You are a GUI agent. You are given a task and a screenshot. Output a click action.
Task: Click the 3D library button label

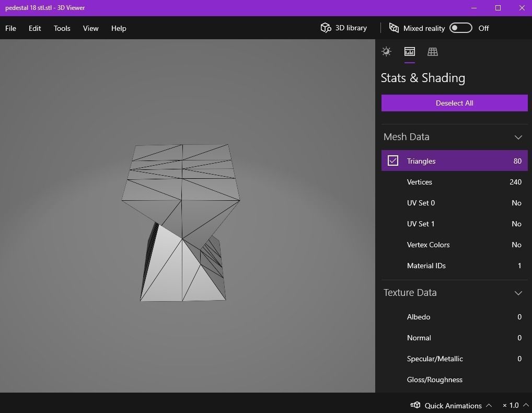(x=351, y=28)
